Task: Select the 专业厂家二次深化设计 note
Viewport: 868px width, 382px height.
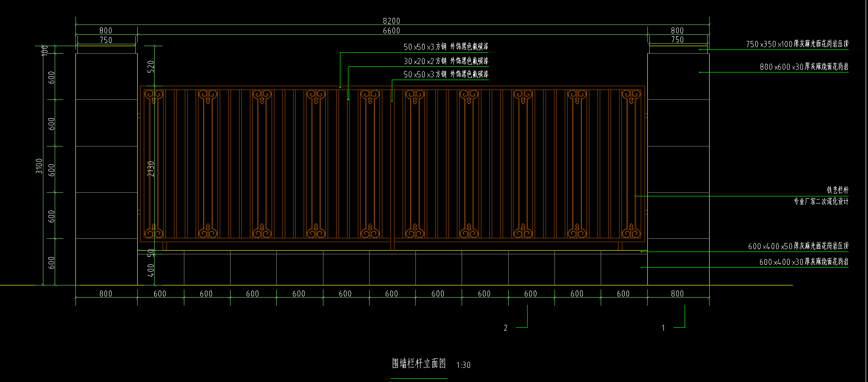Action: click(821, 202)
